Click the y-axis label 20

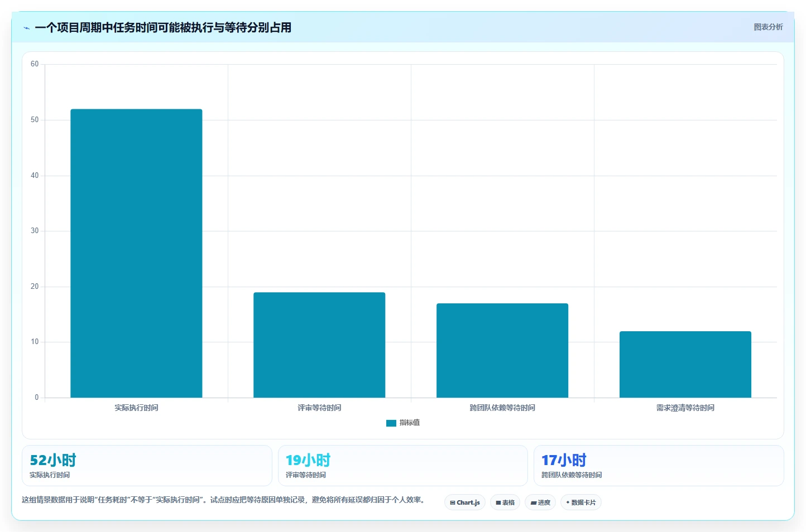coord(35,287)
